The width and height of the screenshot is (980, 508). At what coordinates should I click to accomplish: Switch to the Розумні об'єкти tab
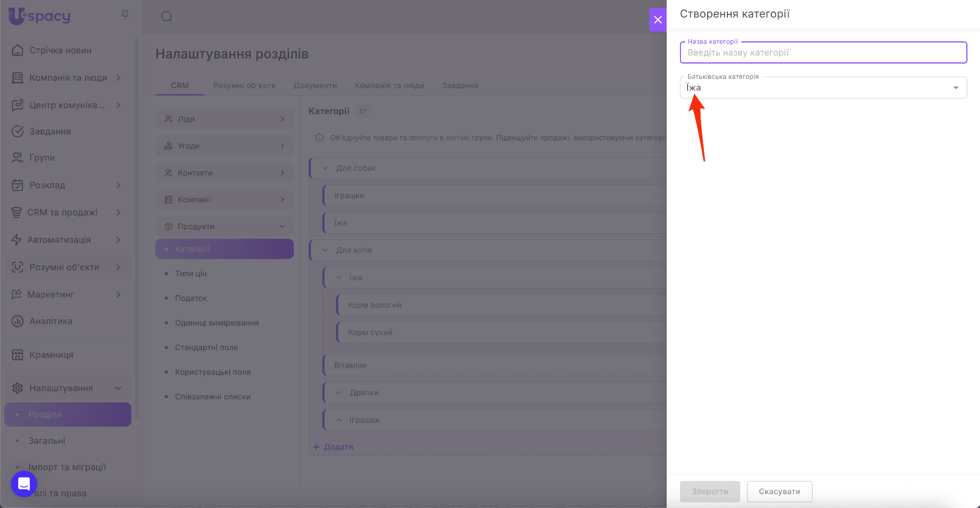(244, 86)
